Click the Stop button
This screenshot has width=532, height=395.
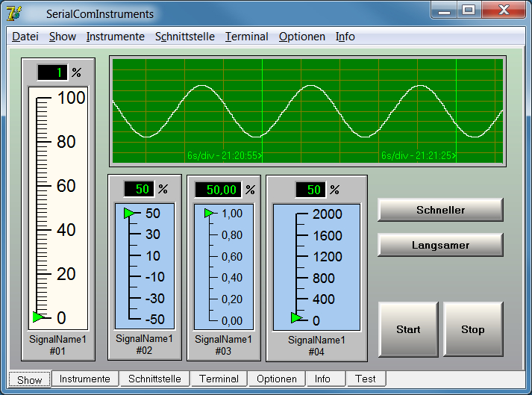[473, 329]
